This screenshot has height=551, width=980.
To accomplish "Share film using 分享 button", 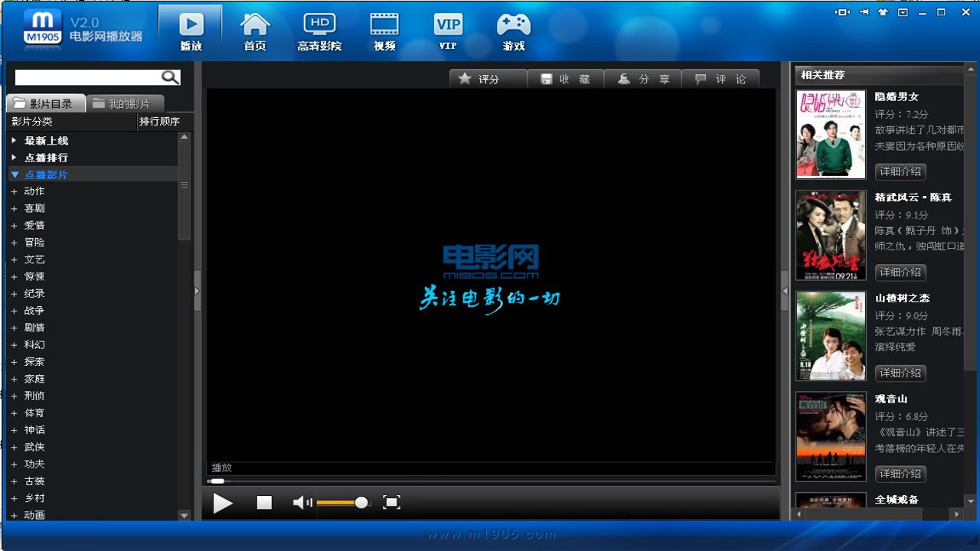I will (643, 79).
